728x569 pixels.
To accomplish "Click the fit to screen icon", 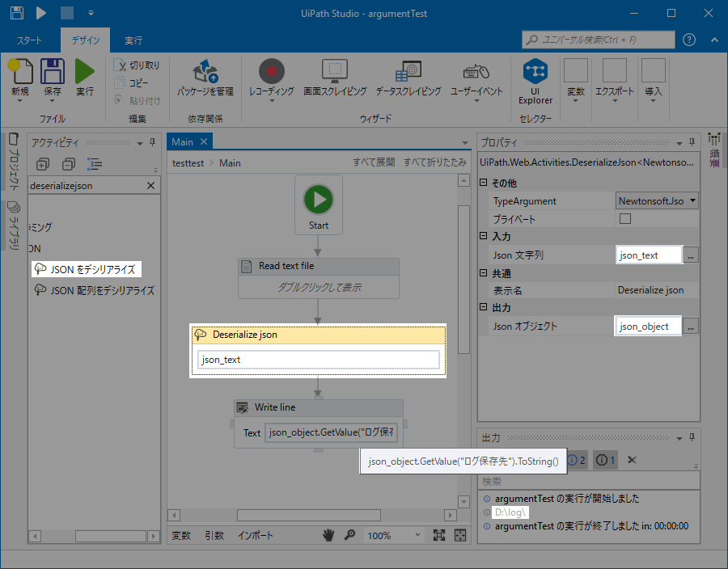I will 438,536.
